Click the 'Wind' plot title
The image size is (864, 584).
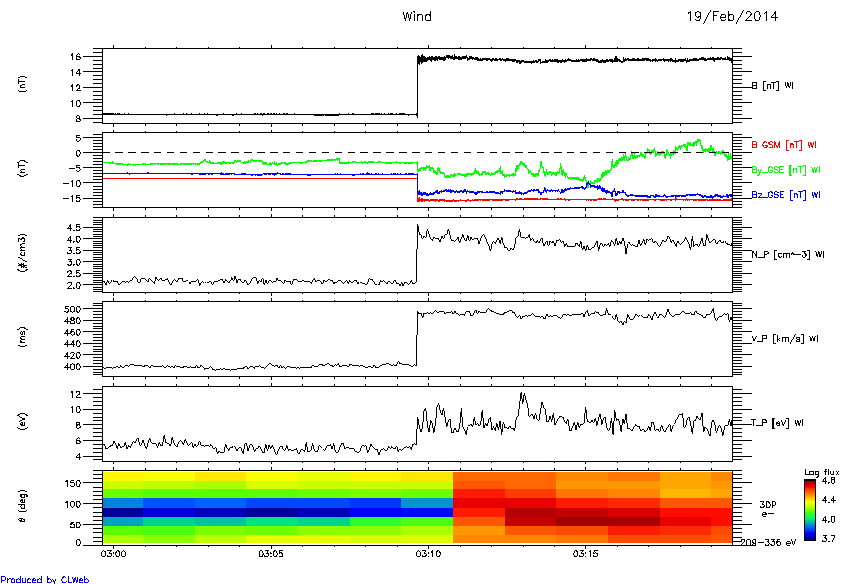click(x=417, y=17)
